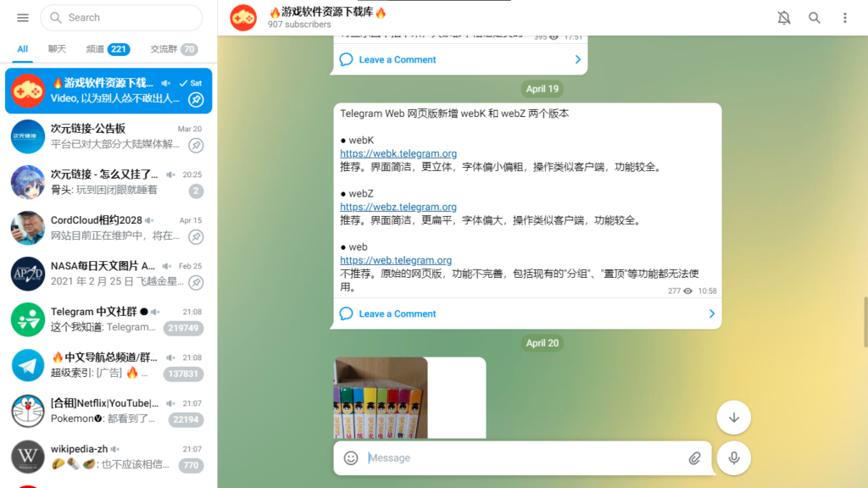Click the 277 views eye icon
This screenshot has height=488, width=868.
click(687, 291)
